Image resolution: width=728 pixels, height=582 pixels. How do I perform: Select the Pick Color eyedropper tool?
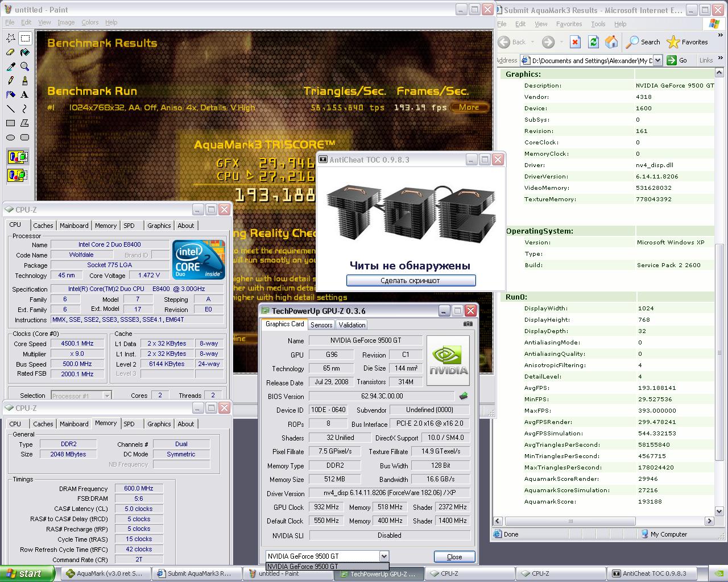pos(11,66)
